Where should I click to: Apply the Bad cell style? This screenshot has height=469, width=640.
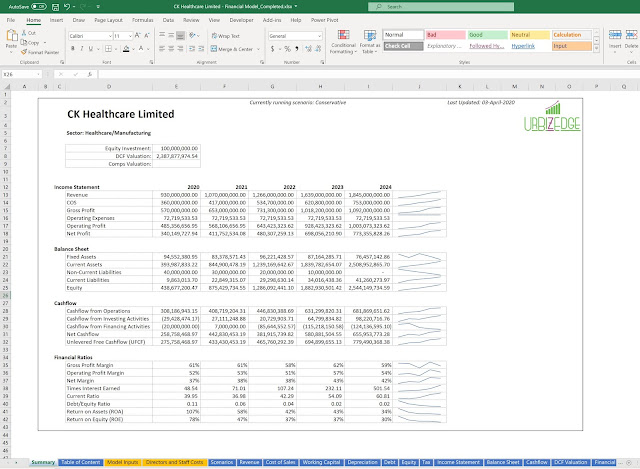point(445,35)
